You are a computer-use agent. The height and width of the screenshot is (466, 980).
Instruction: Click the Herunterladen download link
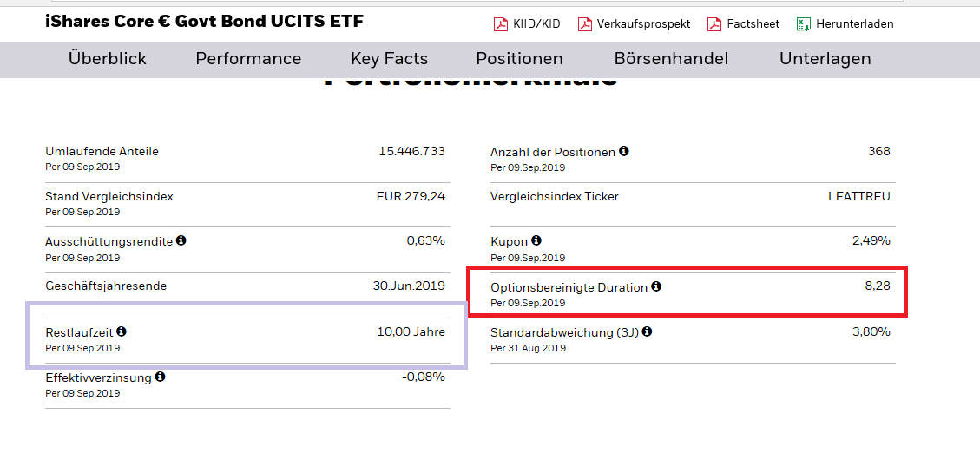click(855, 24)
